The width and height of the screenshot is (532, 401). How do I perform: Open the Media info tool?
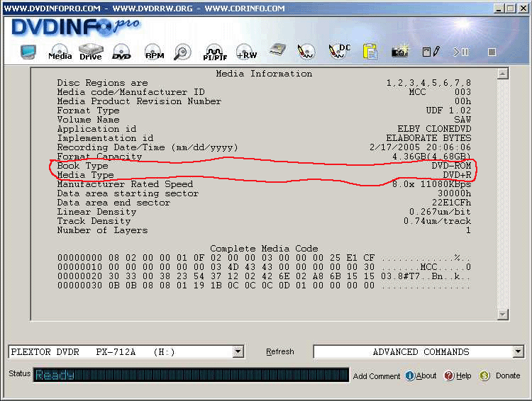pyautogui.click(x=60, y=52)
